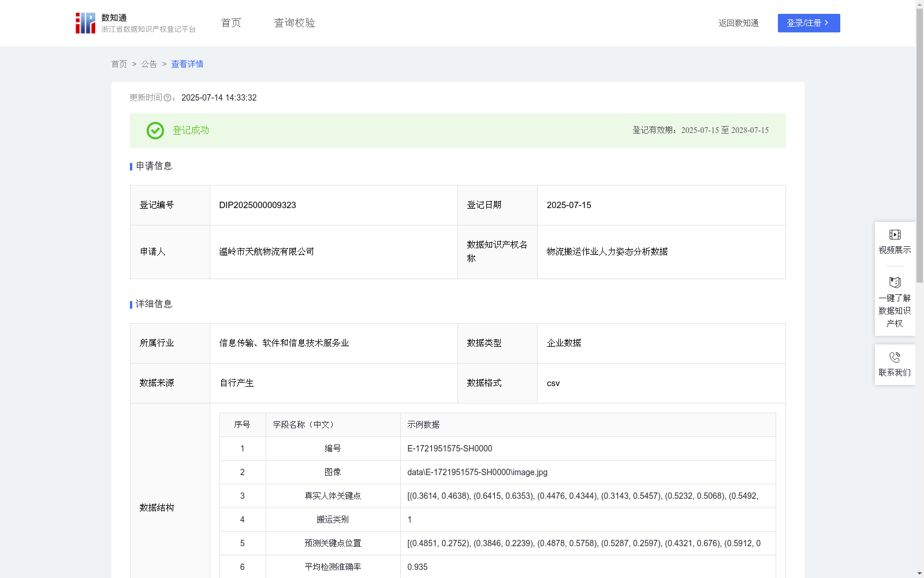Click the image.jpg path example cell
Screen dimensions: 924x578
[588, 472]
